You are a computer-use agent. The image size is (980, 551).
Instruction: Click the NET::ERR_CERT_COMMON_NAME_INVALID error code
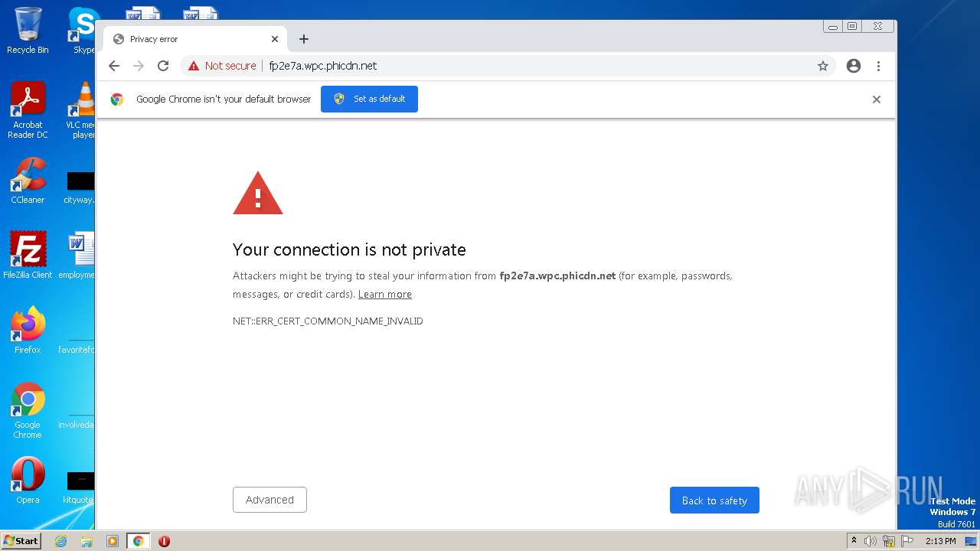pos(328,321)
